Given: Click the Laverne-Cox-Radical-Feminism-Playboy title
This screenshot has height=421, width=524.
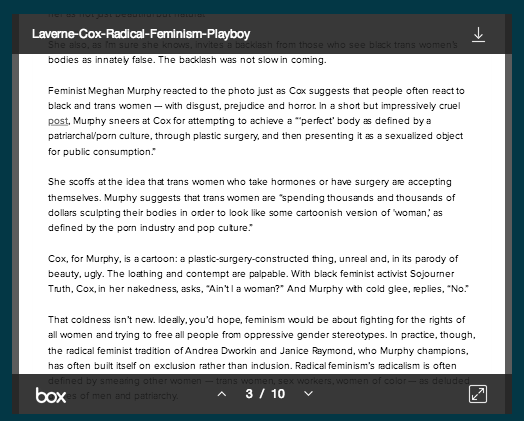Looking at the screenshot, I should (x=141, y=34).
